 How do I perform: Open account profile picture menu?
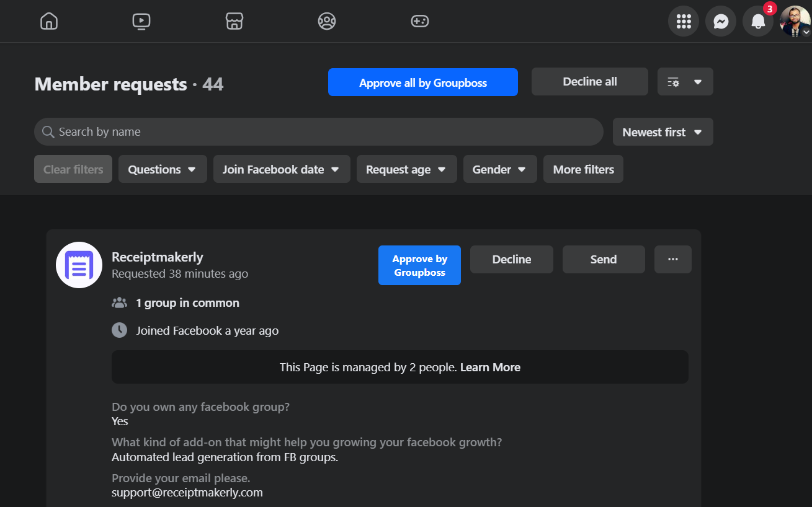pyautogui.click(x=795, y=22)
